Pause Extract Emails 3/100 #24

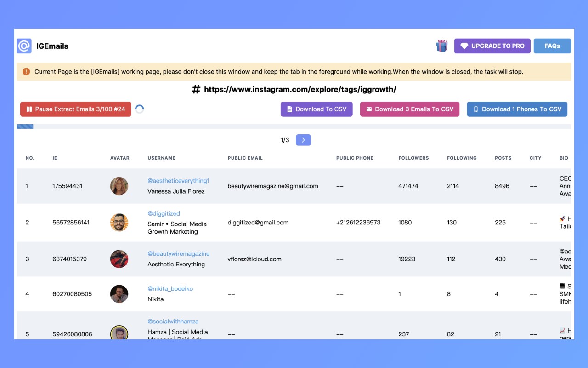coord(76,109)
